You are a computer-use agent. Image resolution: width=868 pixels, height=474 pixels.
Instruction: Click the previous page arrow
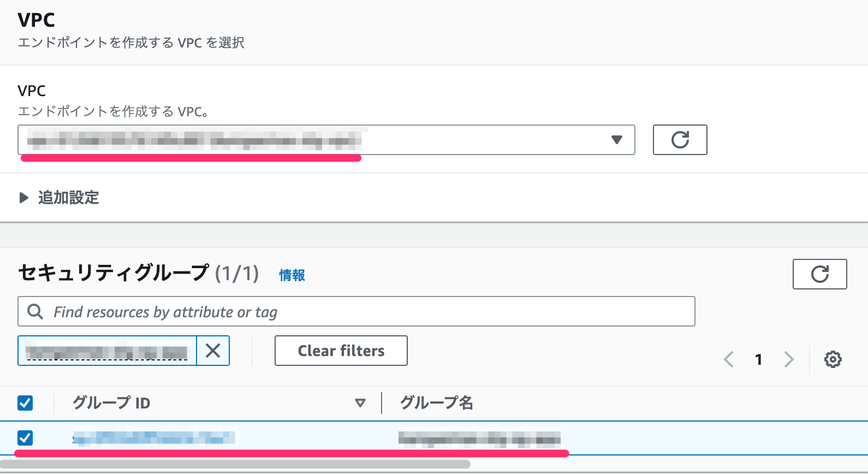(729, 359)
